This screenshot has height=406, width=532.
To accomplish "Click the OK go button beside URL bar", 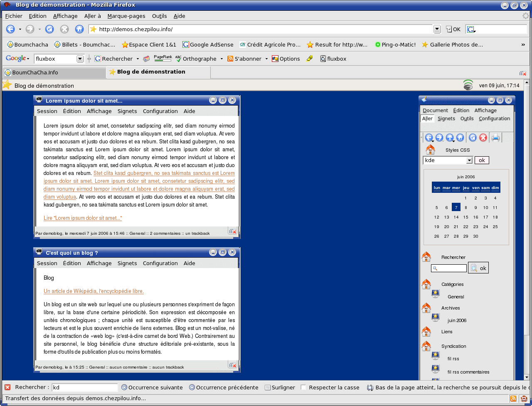I will [453, 29].
